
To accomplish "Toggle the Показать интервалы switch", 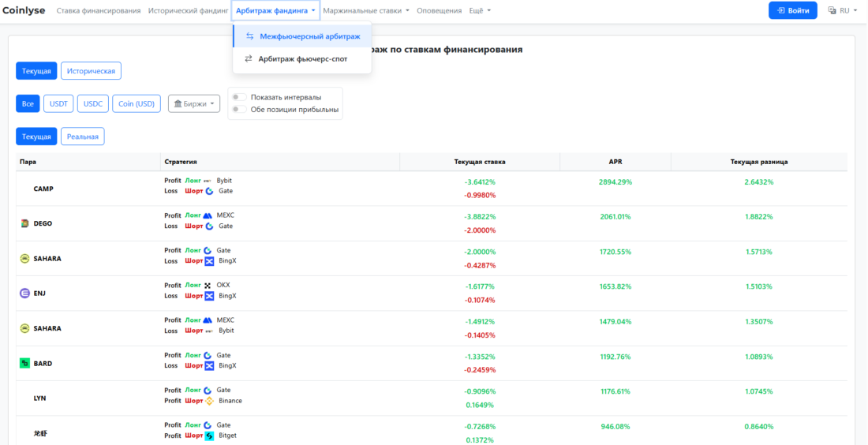I will [x=240, y=97].
